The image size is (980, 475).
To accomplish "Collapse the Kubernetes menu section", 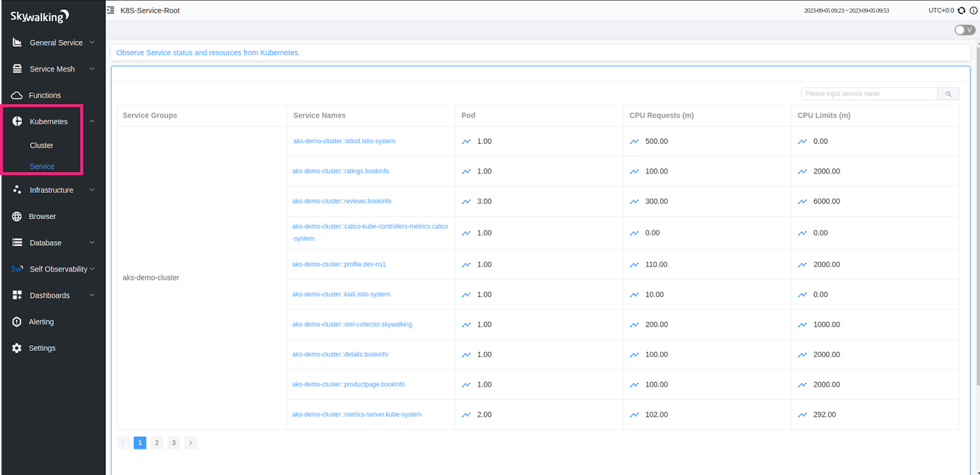I will (92, 122).
